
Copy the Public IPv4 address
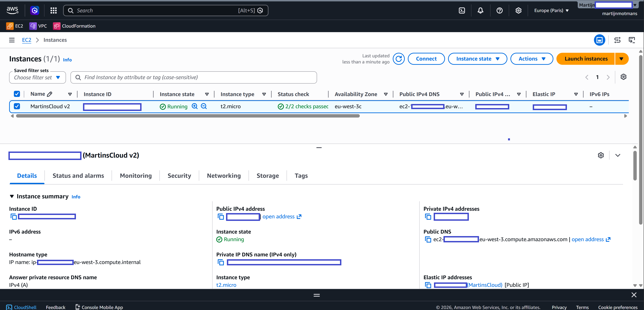pyautogui.click(x=220, y=216)
